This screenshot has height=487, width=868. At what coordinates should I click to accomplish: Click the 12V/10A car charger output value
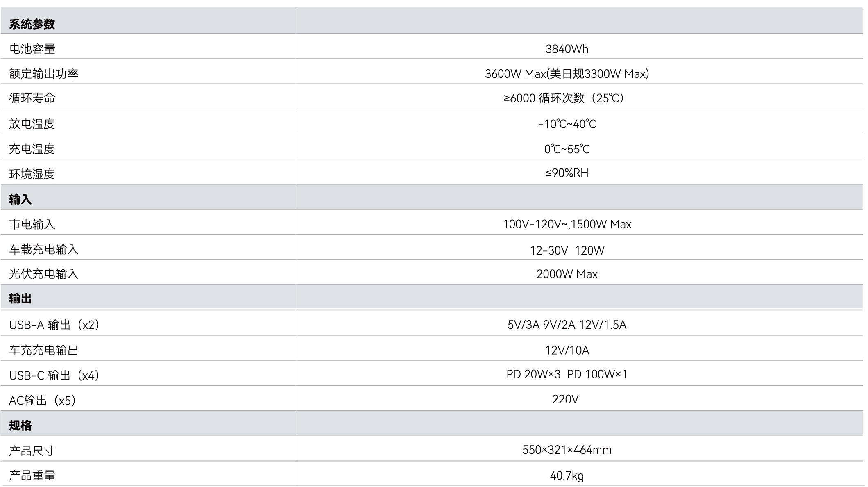567,350
